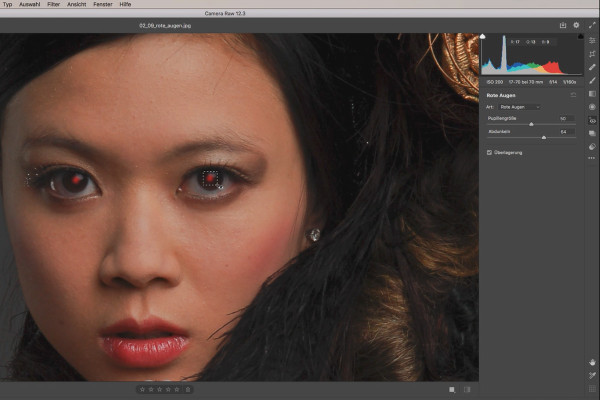The image size is (600, 400).
Task: Click the Pupillengröße slider handle
Action: [x=531, y=124]
